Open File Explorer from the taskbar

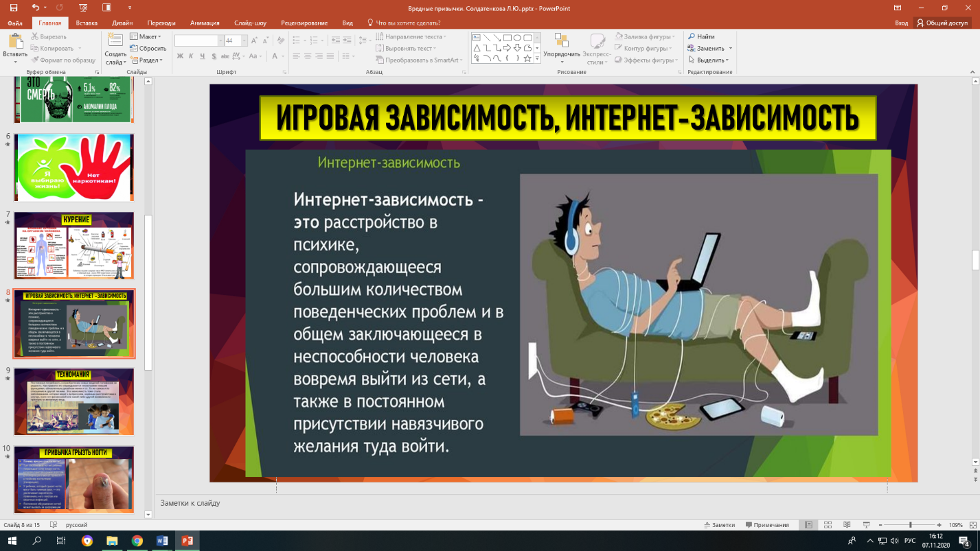click(112, 541)
